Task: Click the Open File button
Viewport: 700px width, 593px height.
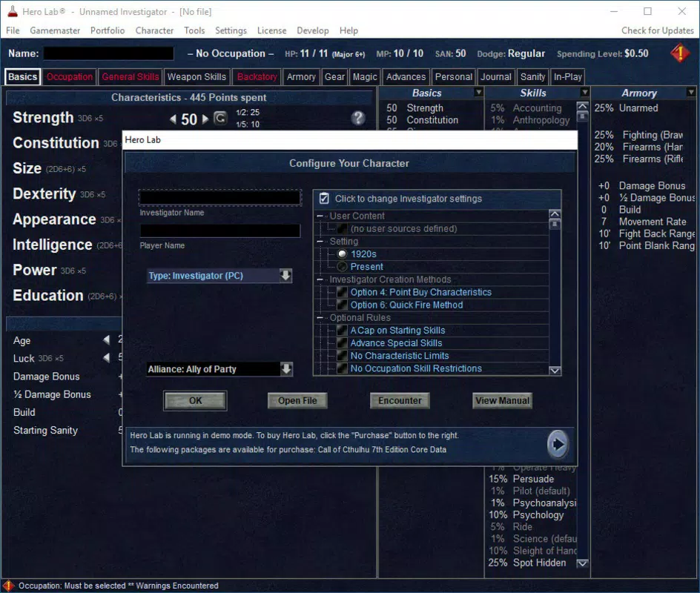Action: click(297, 401)
